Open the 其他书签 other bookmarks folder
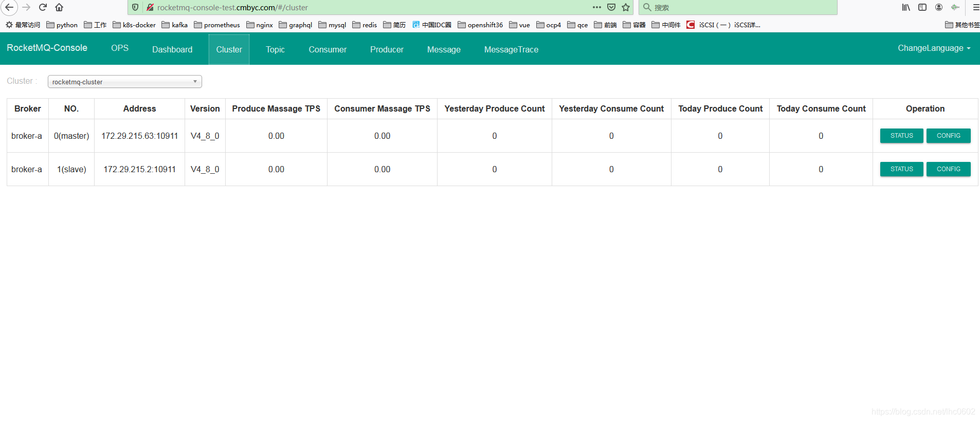The height and width of the screenshot is (421, 980). pyautogui.click(x=962, y=25)
